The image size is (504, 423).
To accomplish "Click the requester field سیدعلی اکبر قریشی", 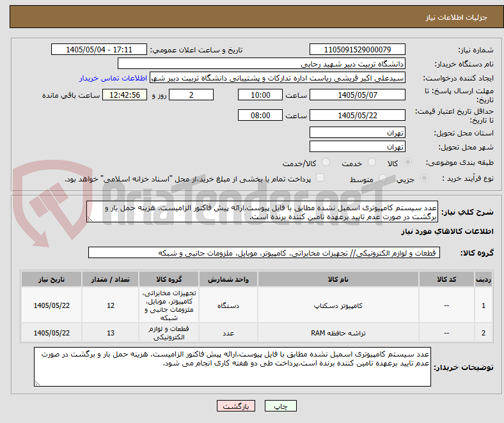I will pos(278,78).
